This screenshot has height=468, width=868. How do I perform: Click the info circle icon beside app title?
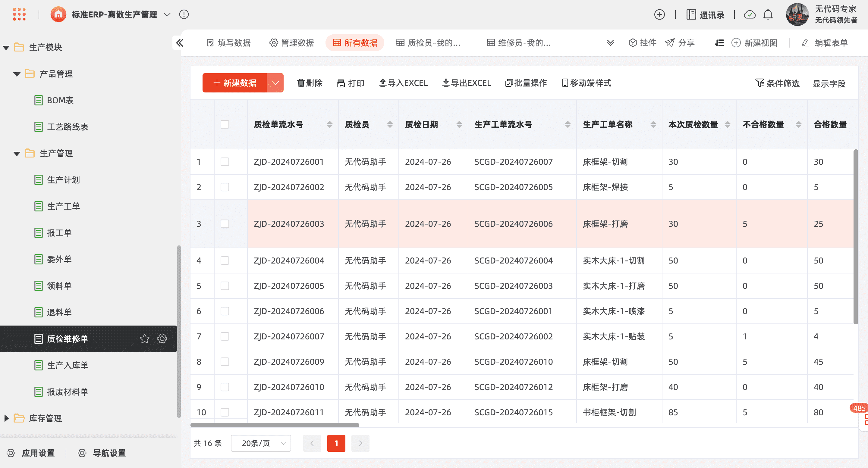pyautogui.click(x=184, y=14)
